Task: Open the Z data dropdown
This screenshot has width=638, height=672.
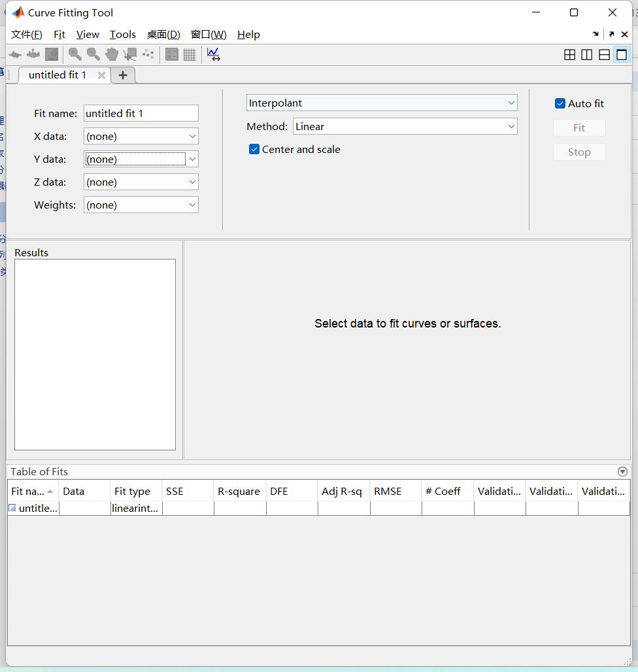Action: (141, 182)
